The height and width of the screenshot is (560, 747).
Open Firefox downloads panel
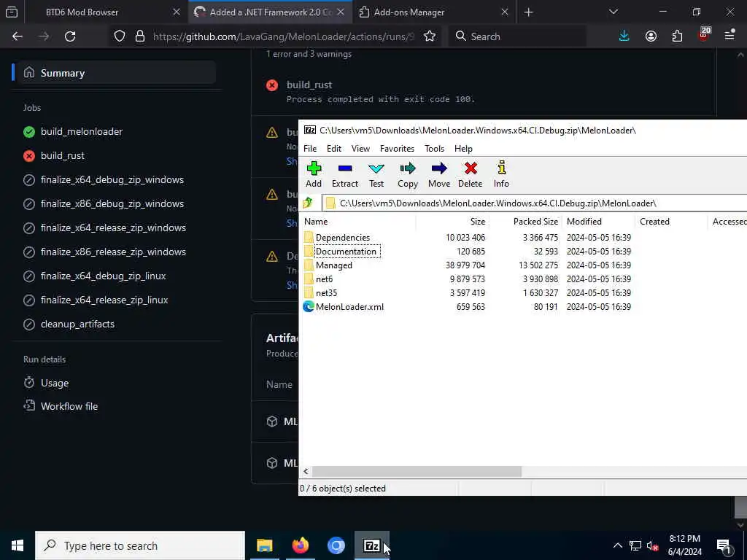click(x=624, y=36)
